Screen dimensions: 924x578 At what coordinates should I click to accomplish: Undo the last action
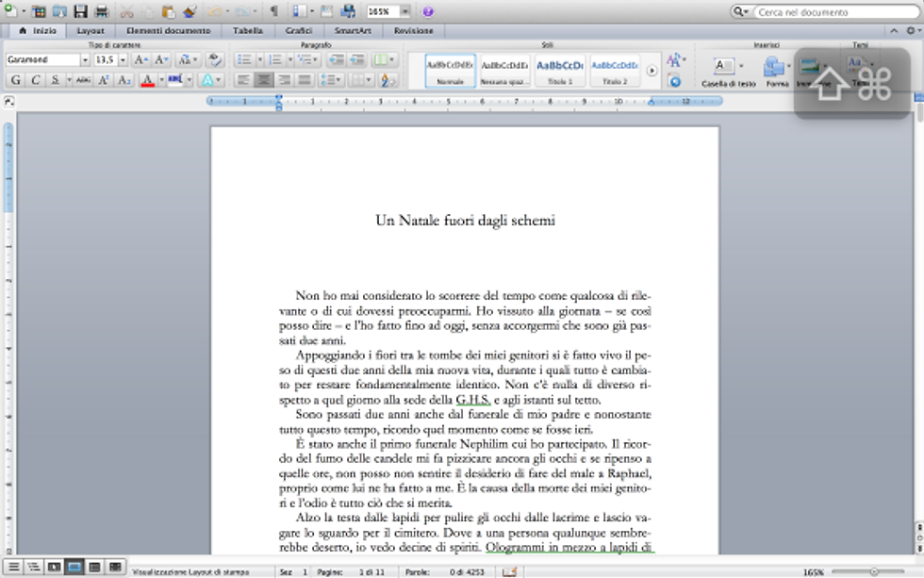click(215, 11)
